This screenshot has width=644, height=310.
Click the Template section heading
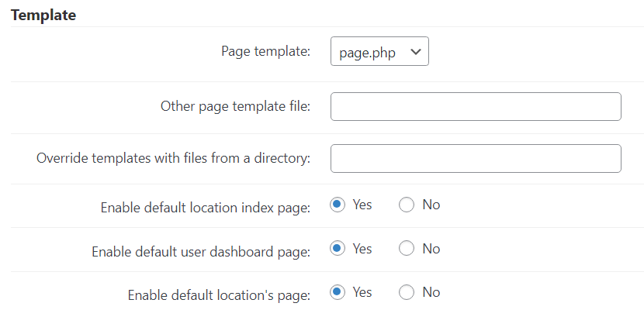pos(43,15)
